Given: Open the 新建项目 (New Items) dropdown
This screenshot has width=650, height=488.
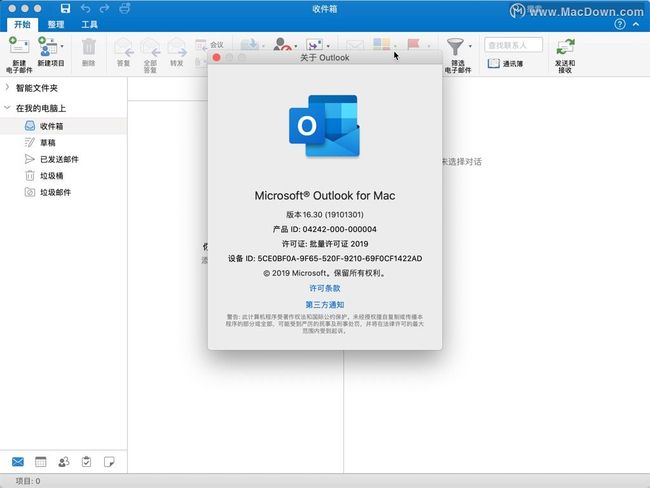Looking at the screenshot, I should pos(62,46).
